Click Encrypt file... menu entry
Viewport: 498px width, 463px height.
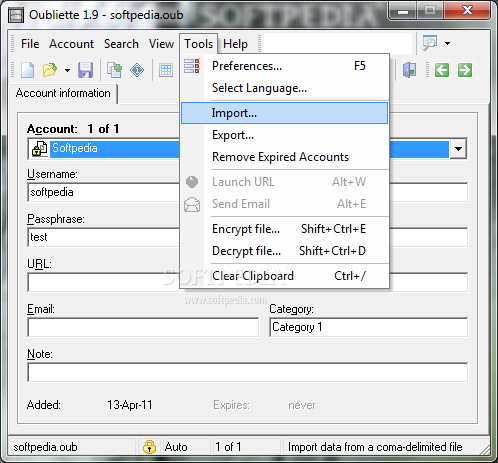click(x=285, y=229)
